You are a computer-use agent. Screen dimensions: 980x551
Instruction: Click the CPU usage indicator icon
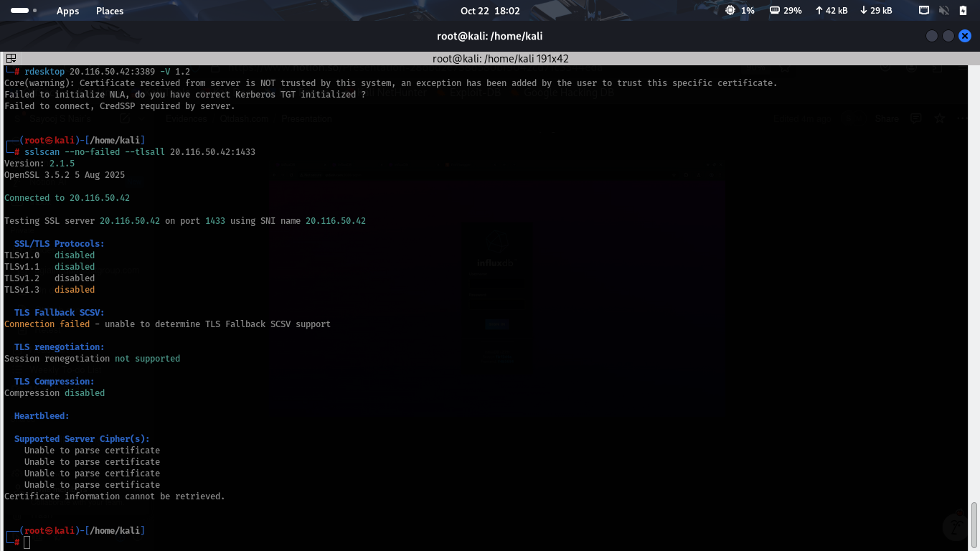730,11
